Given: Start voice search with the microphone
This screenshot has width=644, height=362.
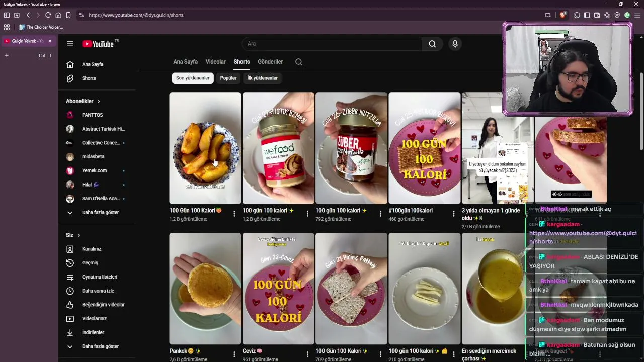Looking at the screenshot, I should pos(455,44).
